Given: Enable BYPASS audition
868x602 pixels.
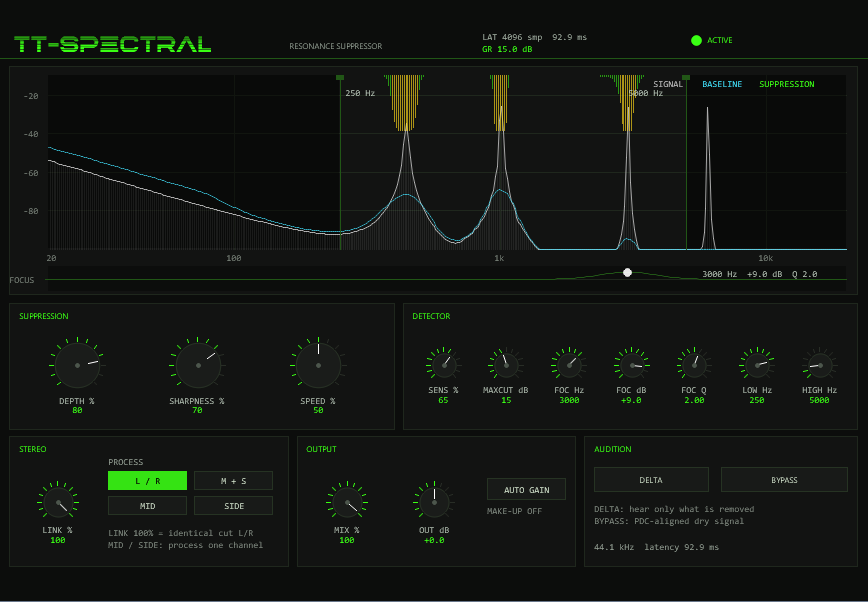Looking at the screenshot, I should pyautogui.click(x=784, y=480).
